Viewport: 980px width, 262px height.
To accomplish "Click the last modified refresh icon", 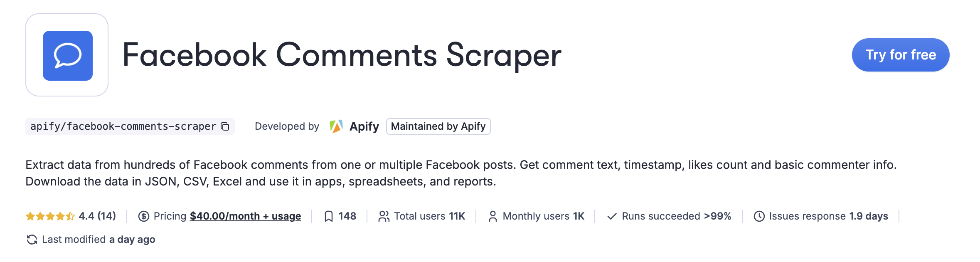I will pyautogui.click(x=32, y=240).
